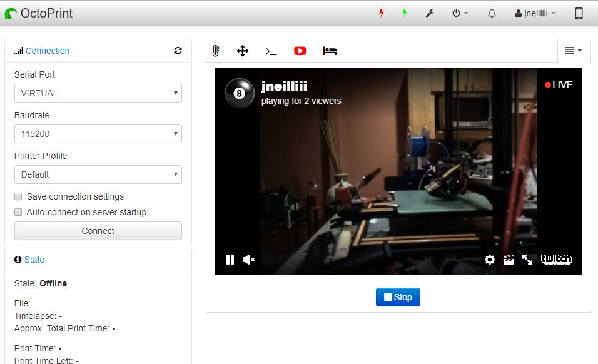
Task: Click the Offline state text
Action: coord(53,283)
